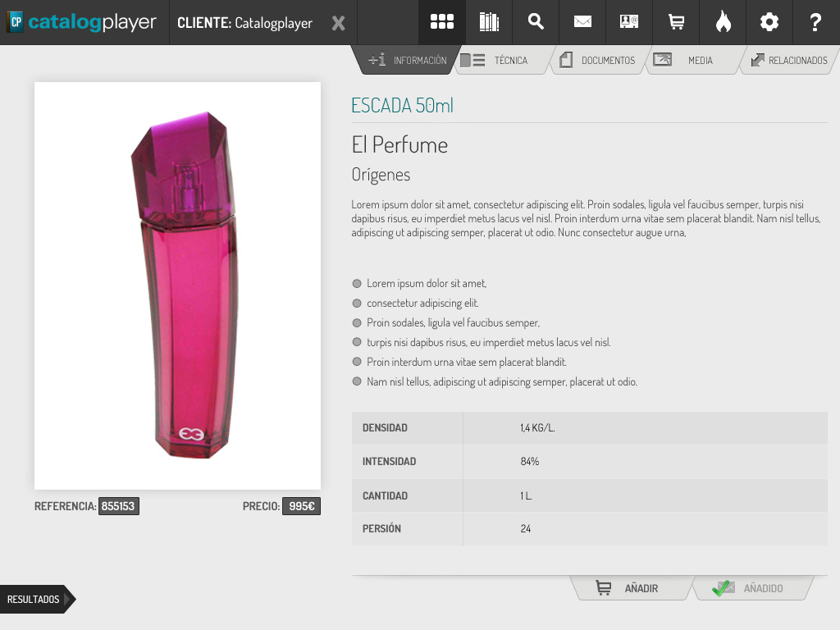Click bullet 'consectetur adipiscing elit.'

point(422,304)
